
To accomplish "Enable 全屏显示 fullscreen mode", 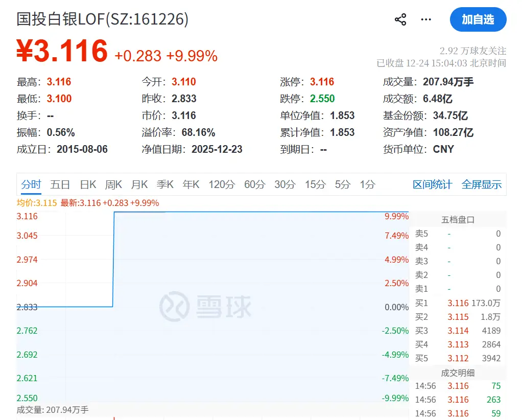I will [481, 184].
